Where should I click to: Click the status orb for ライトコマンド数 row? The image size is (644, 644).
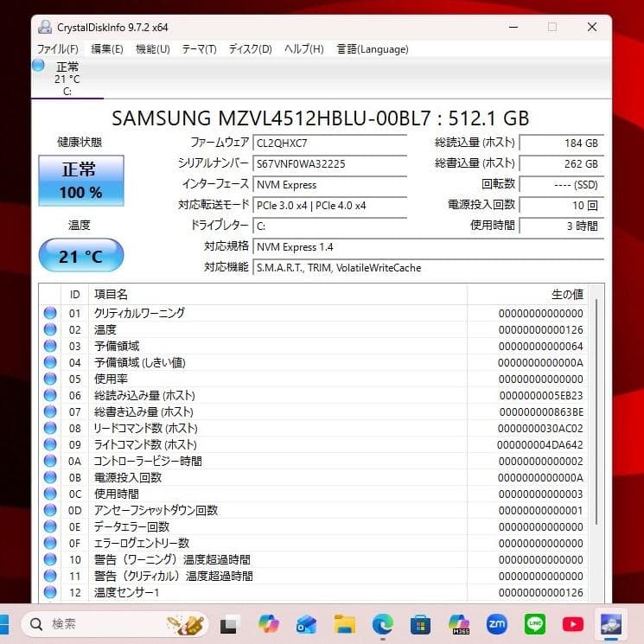50,444
